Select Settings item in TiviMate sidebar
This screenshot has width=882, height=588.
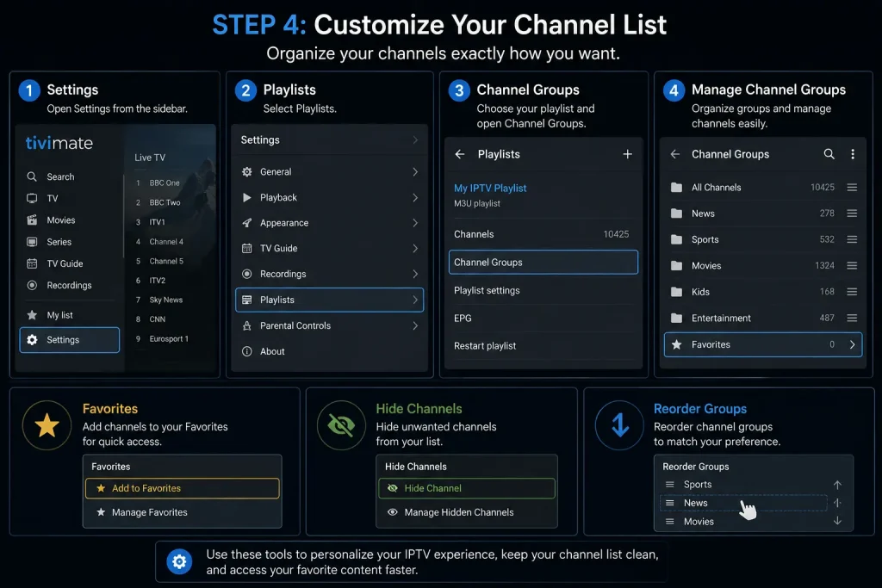point(70,339)
